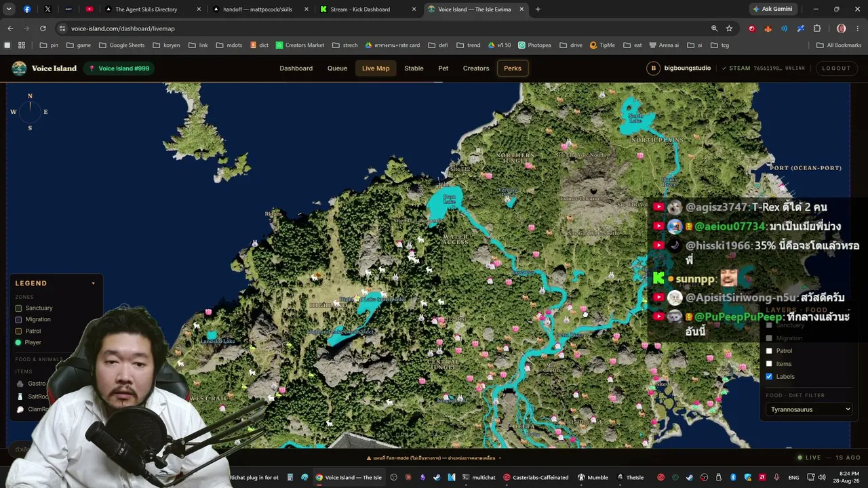
Task: Click the Gastro item icon in Legend
Action: click(x=20, y=384)
